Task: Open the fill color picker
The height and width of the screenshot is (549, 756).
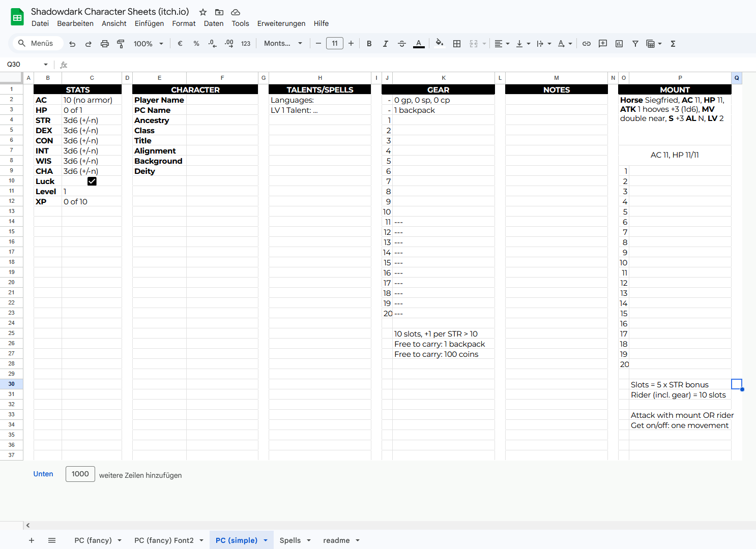Action: (x=440, y=44)
